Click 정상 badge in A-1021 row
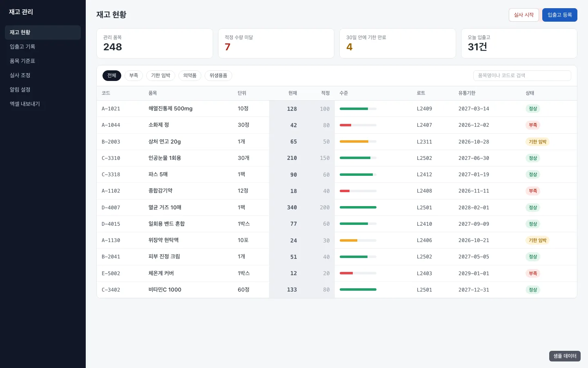588x368 pixels. 533,109
